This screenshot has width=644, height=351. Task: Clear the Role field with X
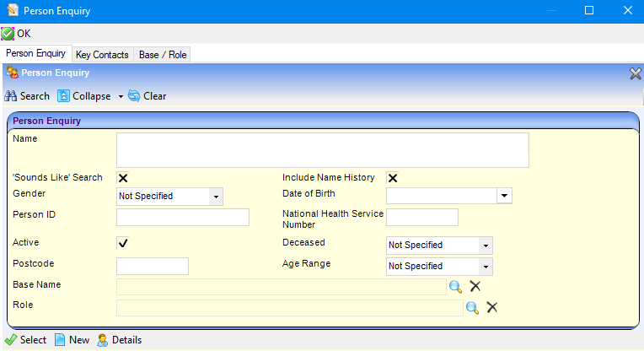click(491, 307)
